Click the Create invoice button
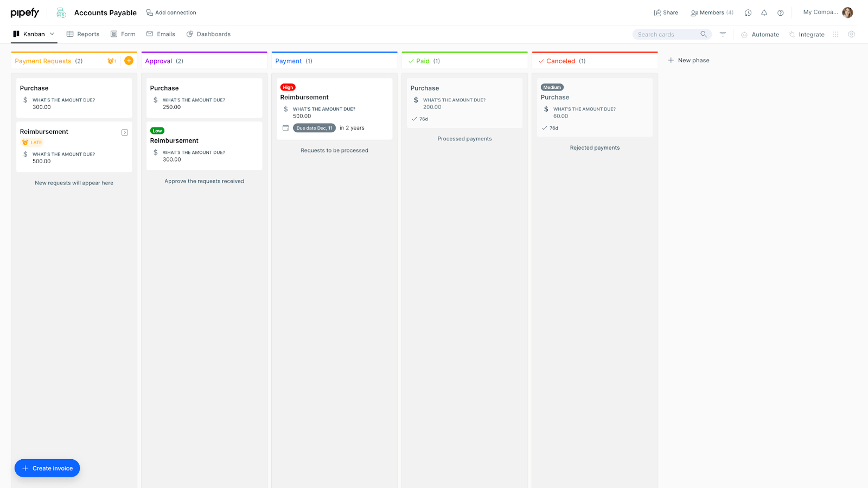The width and height of the screenshot is (868, 488). click(x=47, y=468)
